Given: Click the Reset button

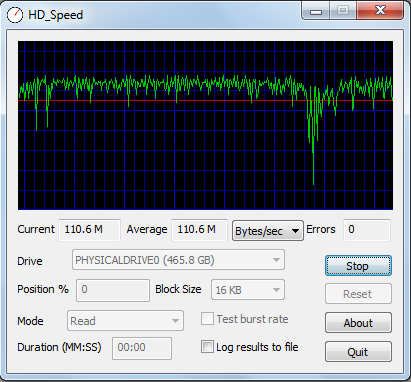Looking at the screenshot, I should [x=358, y=294].
